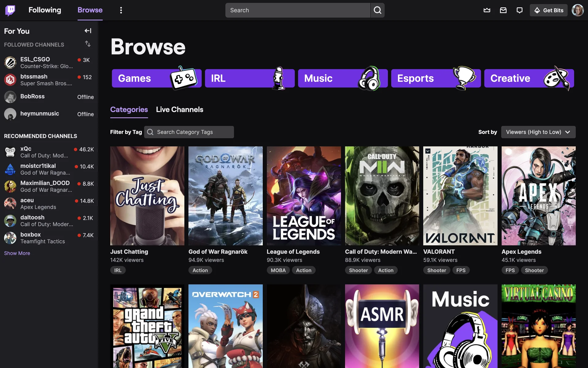
Task: Click the Get Bits button
Action: 548,10
